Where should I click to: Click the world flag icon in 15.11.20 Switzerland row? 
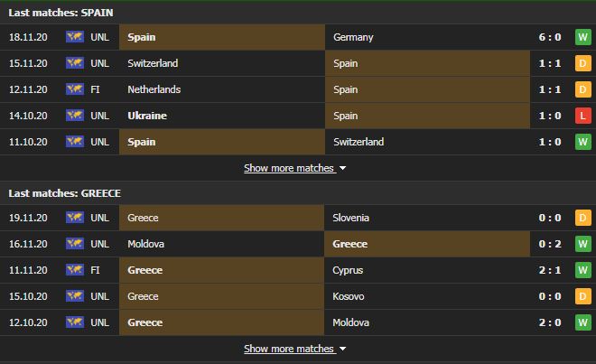[74, 63]
